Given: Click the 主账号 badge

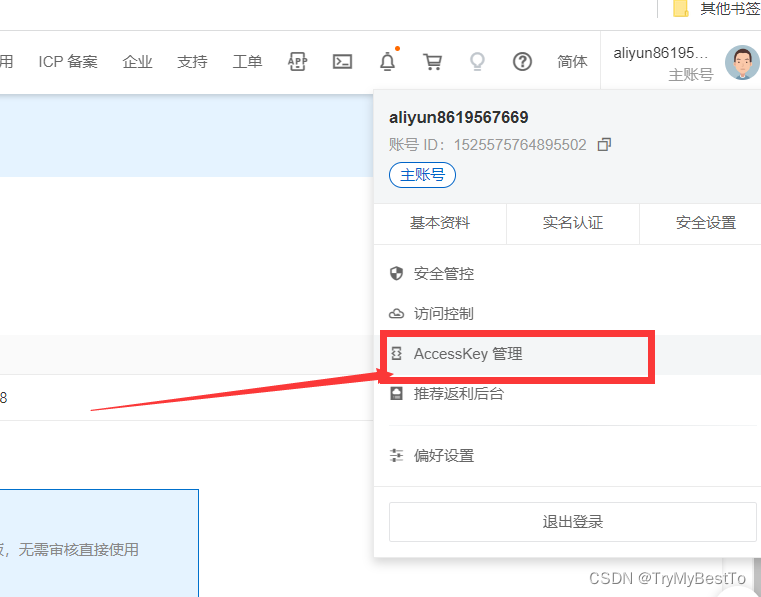Looking at the screenshot, I should click(x=422, y=175).
